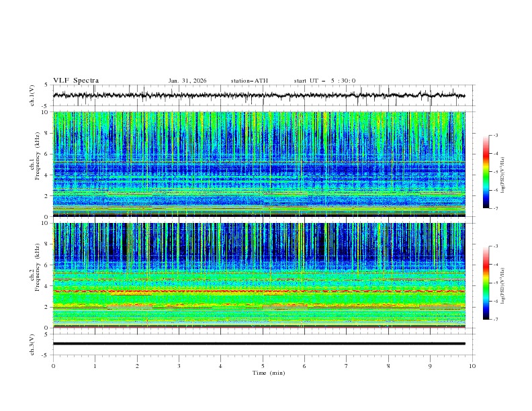Click the 3 minute tick label on time axis
The image size is (532, 411).
(x=179, y=366)
